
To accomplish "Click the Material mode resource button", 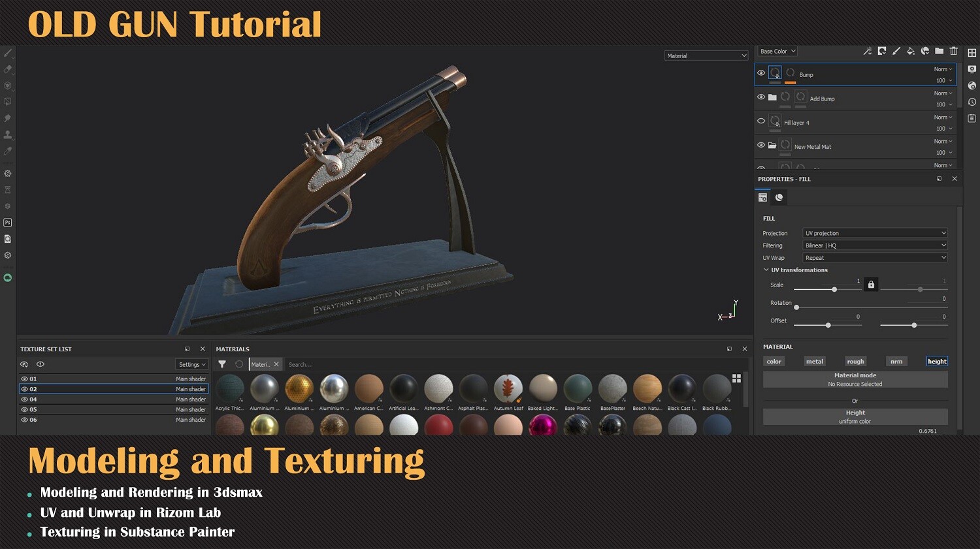I will click(x=855, y=379).
